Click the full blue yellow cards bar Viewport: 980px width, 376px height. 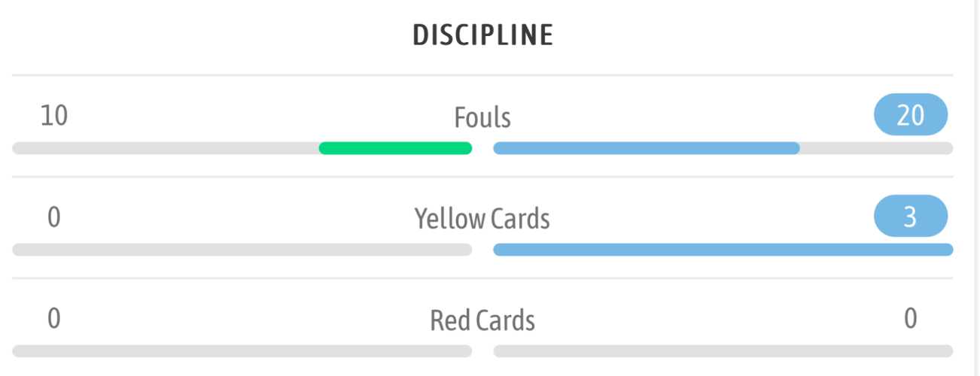(x=723, y=250)
